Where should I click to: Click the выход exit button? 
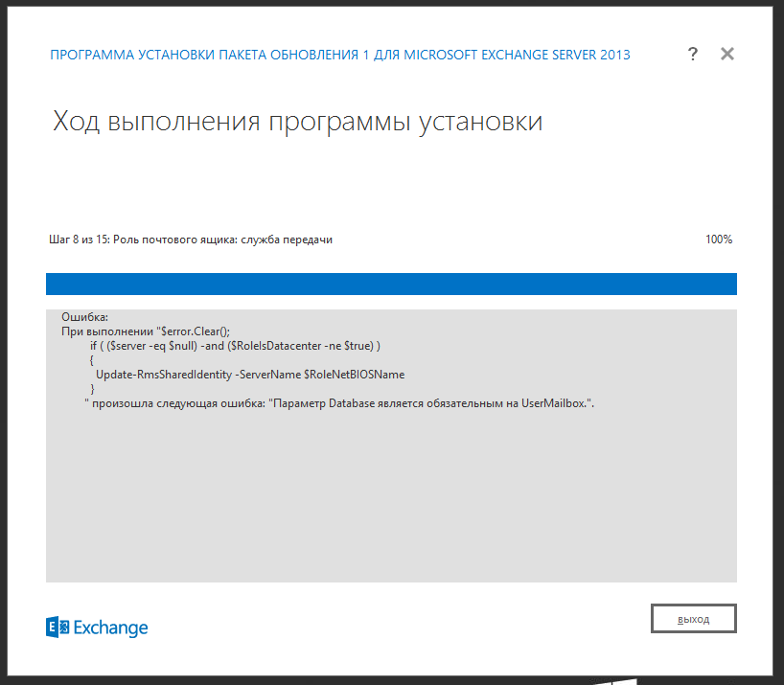tap(694, 619)
